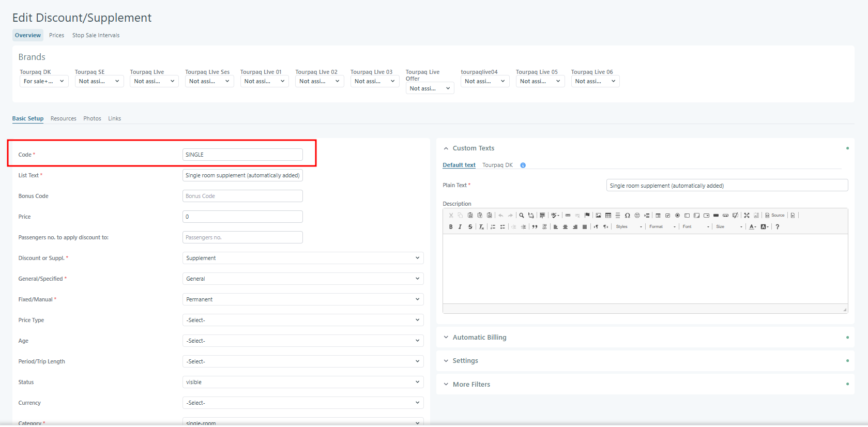Click the Source button in the editor
The image size is (868, 427).
click(x=775, y=216)
